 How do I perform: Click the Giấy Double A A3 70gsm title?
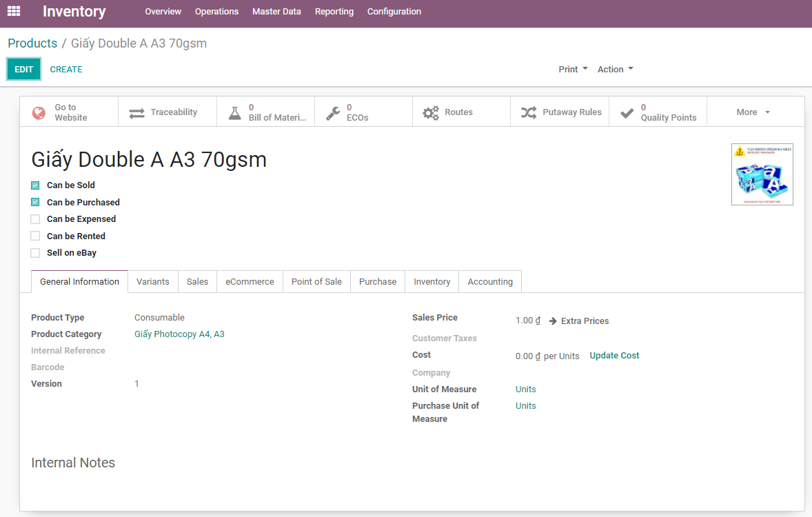pyautogui.click(x=149, y=159)
